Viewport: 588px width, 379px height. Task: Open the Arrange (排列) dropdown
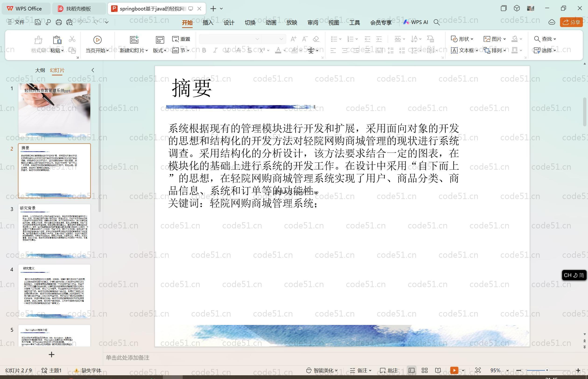[495, 50]
